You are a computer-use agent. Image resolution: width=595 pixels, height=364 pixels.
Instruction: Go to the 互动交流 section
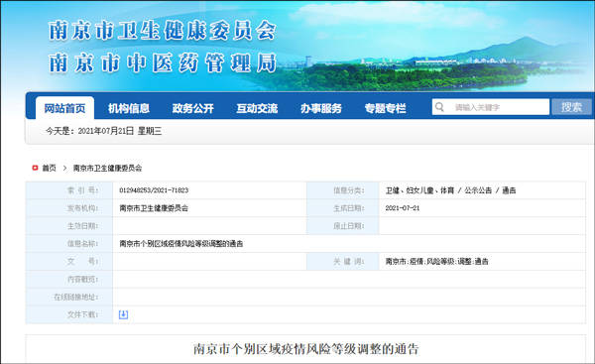tap(257, 108)
